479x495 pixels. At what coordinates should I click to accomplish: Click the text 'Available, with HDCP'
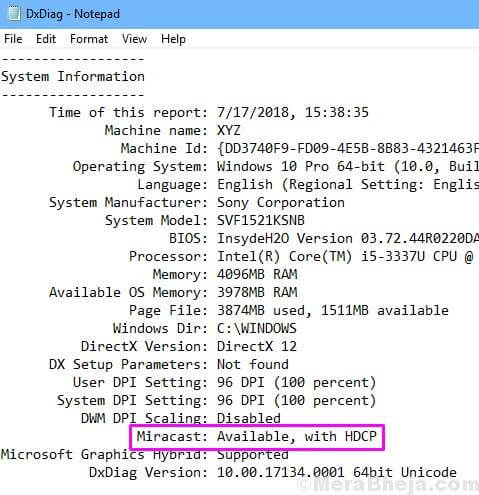click(x=297, y=437)
